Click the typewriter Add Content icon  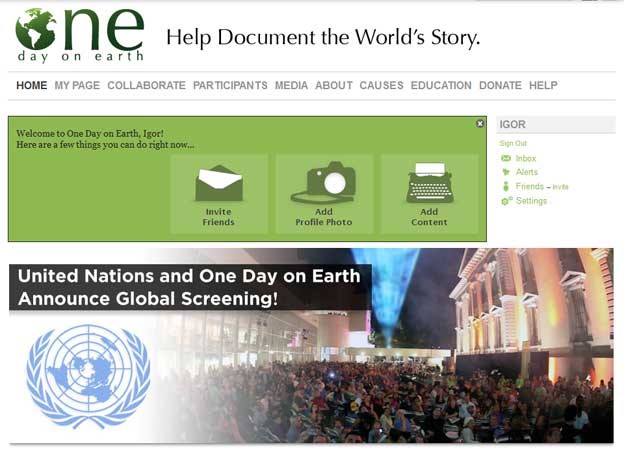click(429, 183)
